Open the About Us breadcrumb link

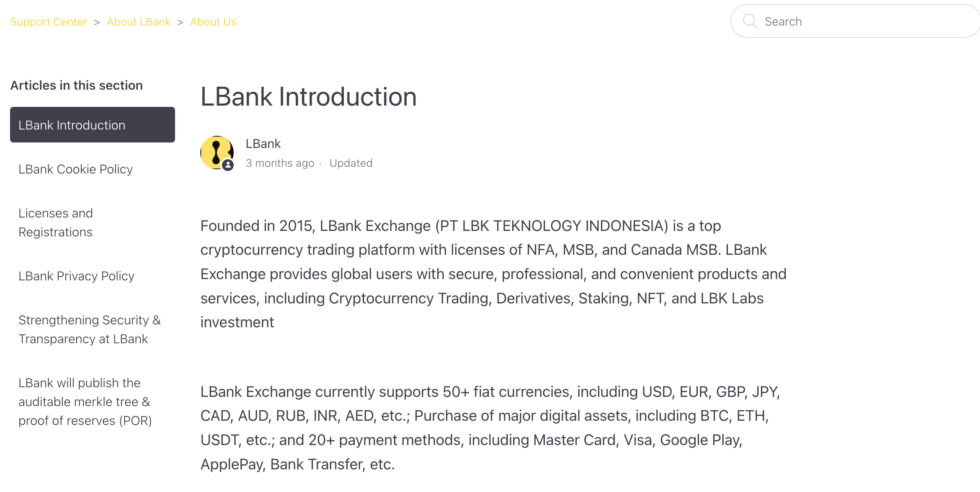point(213,22)
